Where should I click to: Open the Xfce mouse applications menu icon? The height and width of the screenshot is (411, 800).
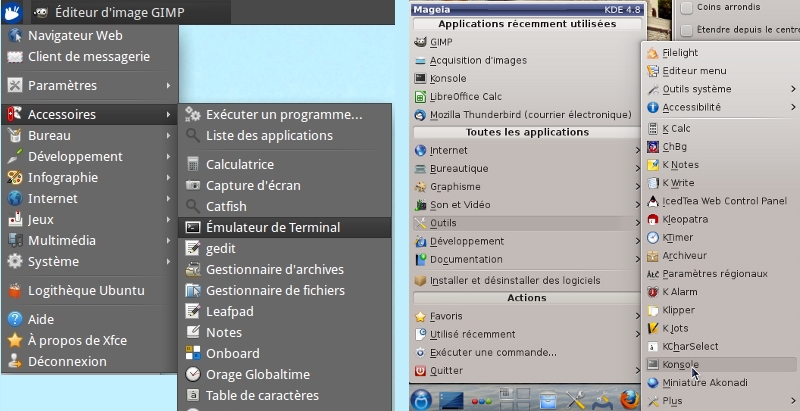click(x=12, y=12)
